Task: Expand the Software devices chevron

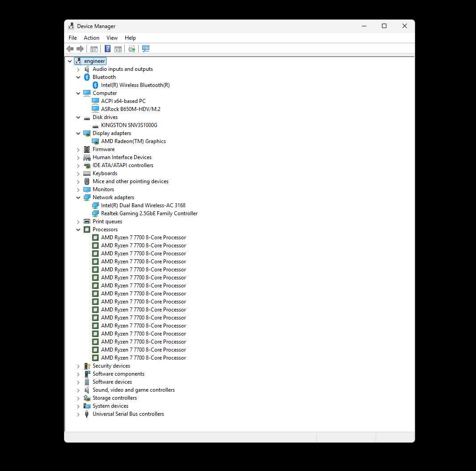Action: pyautogui.click(x=78, y=382)
